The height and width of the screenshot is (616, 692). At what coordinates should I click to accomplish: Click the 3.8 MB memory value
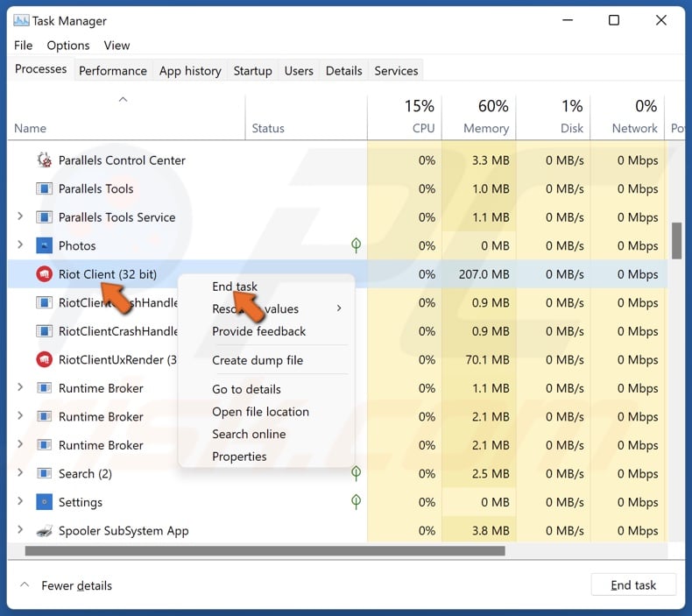[x=491, y=531]
